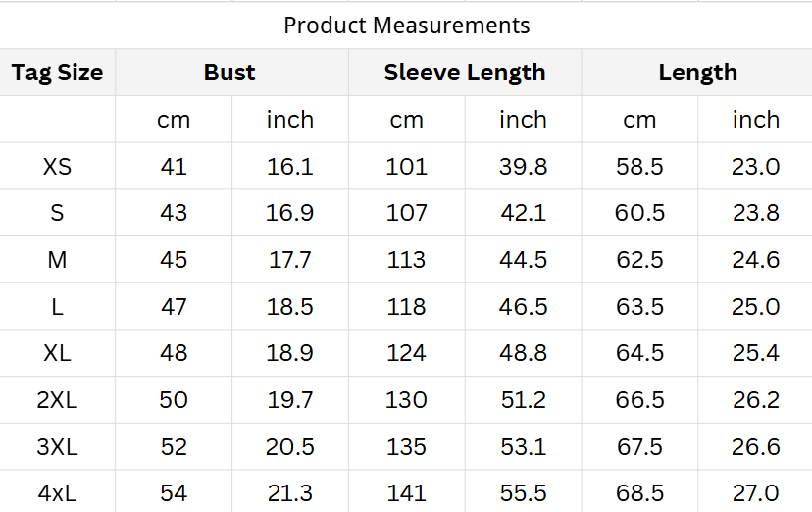Select the cell with value 44.5
Image resolution: width=812 pixels, height=512 pixels.
pyautogui.click(x=523, y=260)
